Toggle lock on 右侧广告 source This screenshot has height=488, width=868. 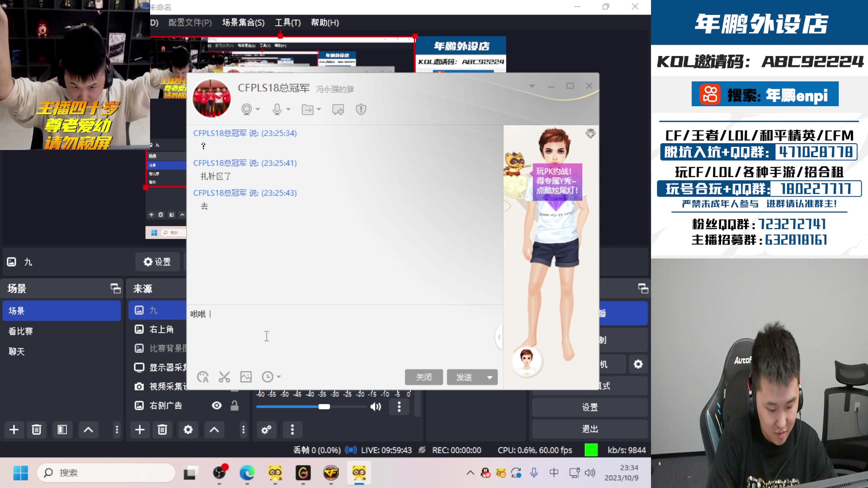coord(234,405)
